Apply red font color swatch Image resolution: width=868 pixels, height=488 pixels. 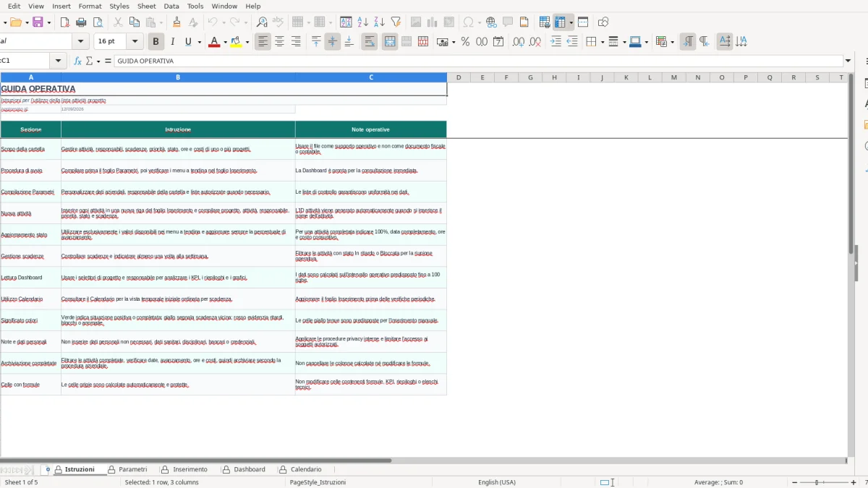click(213, 42)
